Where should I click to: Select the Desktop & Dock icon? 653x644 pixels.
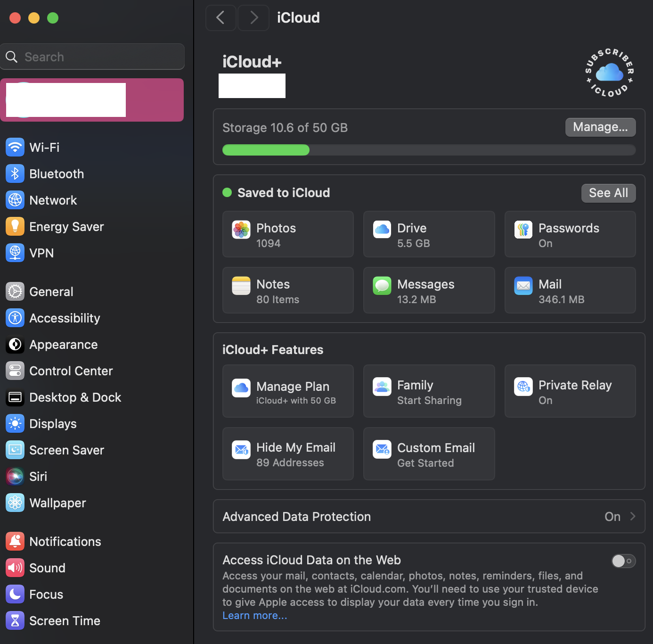tap(15, 397)
